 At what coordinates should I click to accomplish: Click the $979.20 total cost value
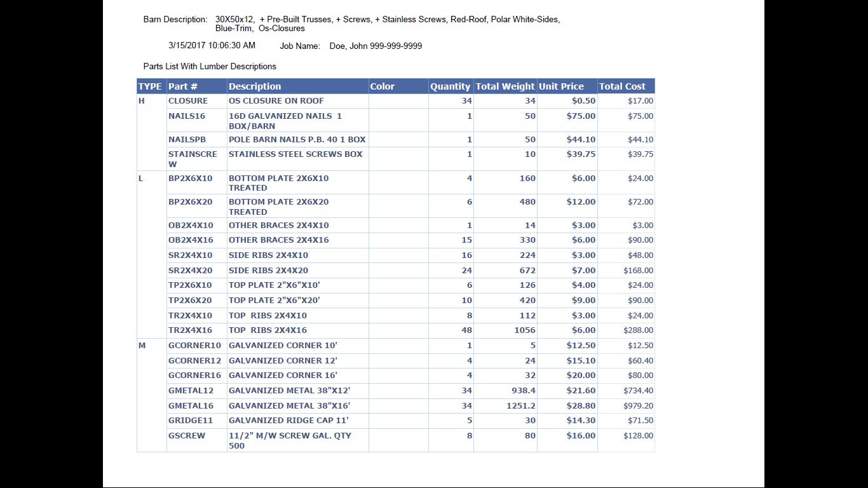coord(638,406)
